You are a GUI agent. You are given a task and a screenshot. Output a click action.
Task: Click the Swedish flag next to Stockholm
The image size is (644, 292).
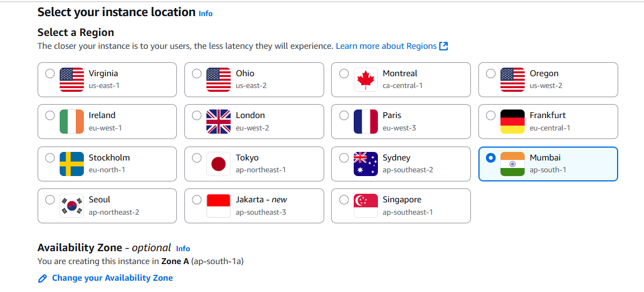pos(71,164)
